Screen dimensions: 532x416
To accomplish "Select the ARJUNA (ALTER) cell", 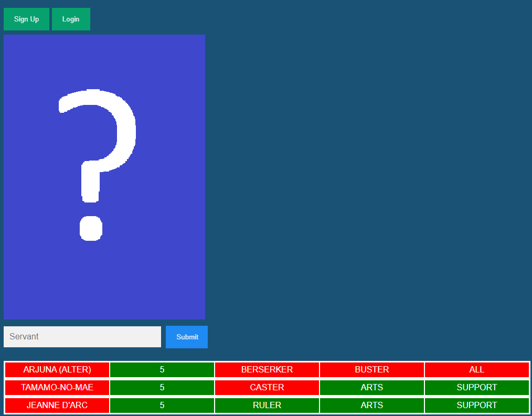I will [57, 369].
